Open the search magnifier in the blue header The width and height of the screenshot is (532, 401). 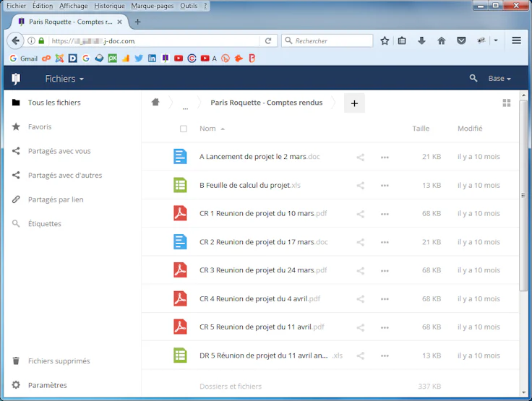473,78
